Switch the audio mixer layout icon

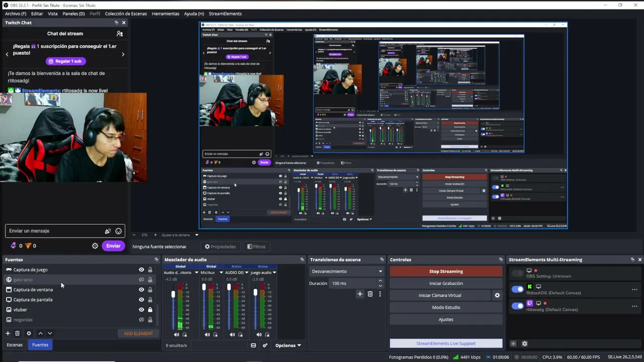pos(253,345)
